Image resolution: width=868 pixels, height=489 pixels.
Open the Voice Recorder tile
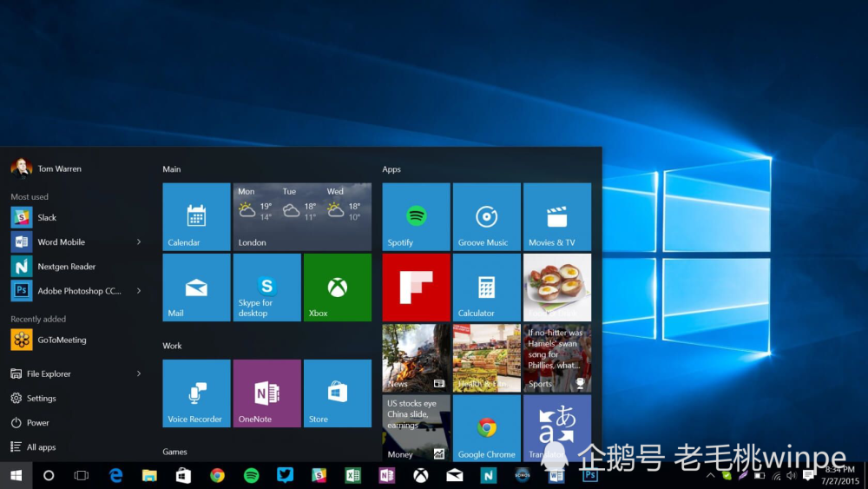pyautogui.click(x=196, y=393)
